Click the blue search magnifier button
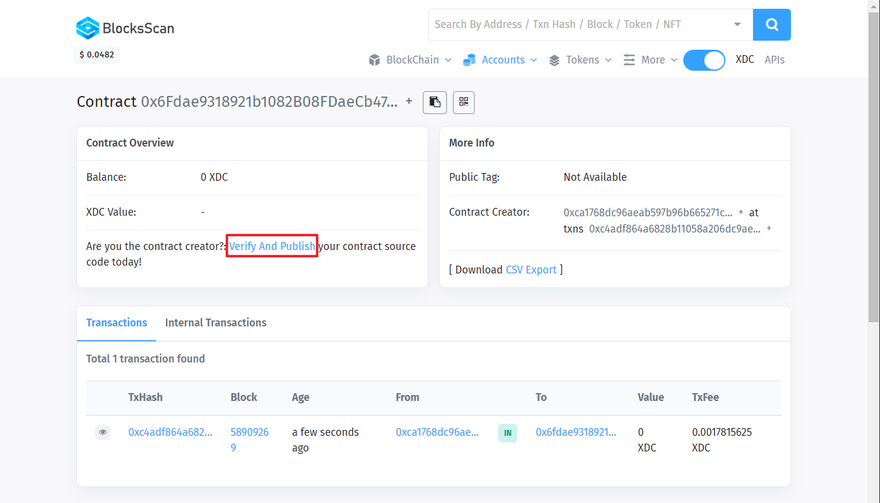880x503 pixels. point(771,25)
